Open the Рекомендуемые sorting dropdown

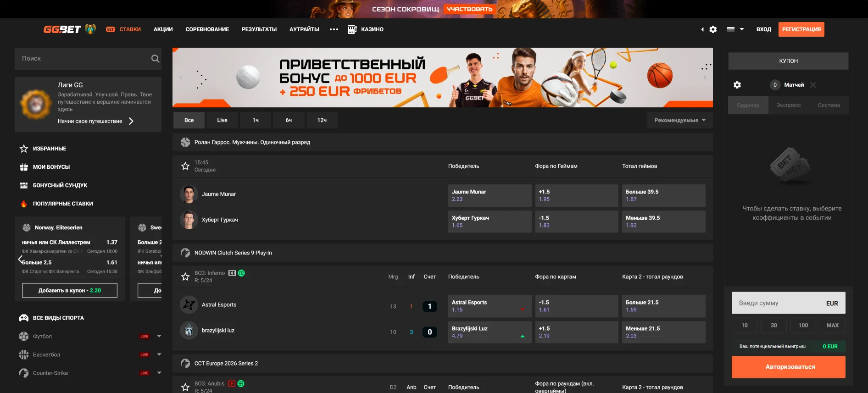click(680, 120)
